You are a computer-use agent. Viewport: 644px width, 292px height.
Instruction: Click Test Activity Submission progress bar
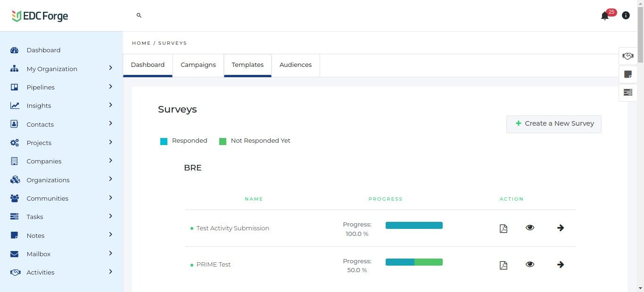tap(414, 225)
